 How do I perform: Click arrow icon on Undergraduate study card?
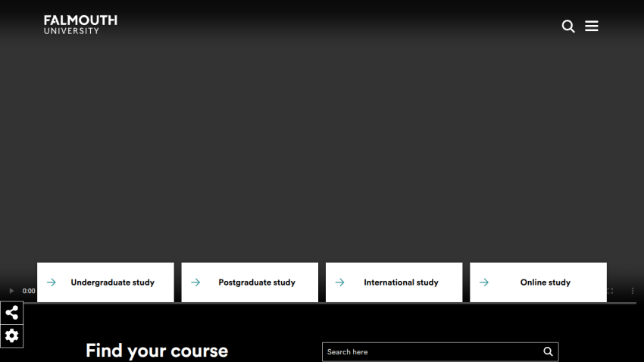pos(52,282)
